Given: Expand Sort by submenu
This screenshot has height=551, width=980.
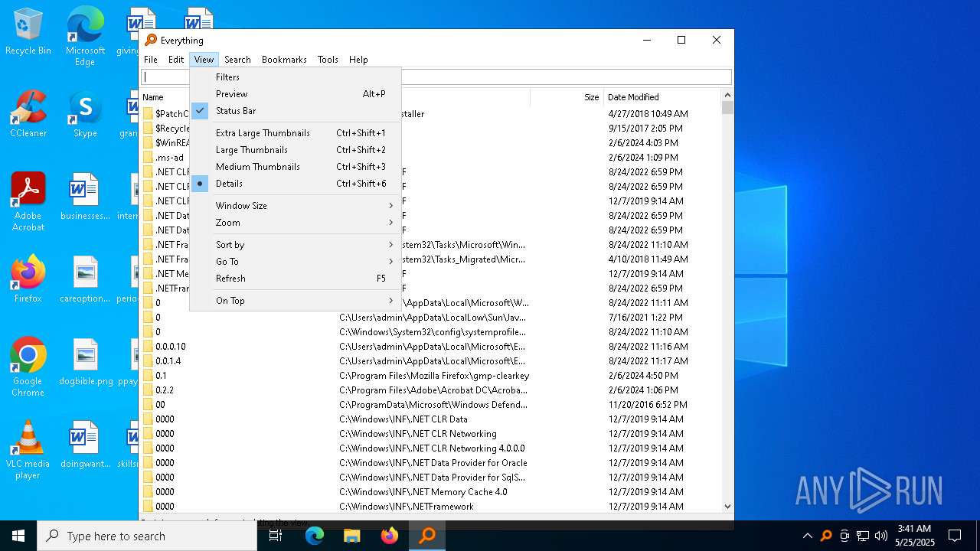Looking at the screenshot, I should 296,245.
